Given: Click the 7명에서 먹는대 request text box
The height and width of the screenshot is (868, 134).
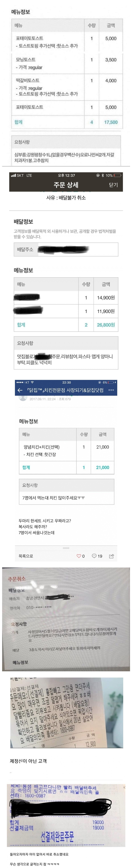Looking at the screenshot, I should [67, 498].
